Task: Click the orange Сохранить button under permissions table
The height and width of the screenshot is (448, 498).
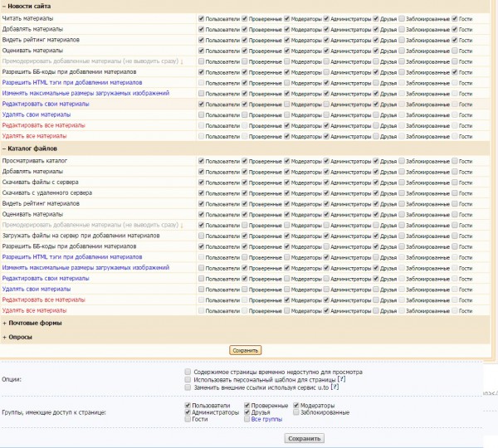Action: click(x=245, y=350)
